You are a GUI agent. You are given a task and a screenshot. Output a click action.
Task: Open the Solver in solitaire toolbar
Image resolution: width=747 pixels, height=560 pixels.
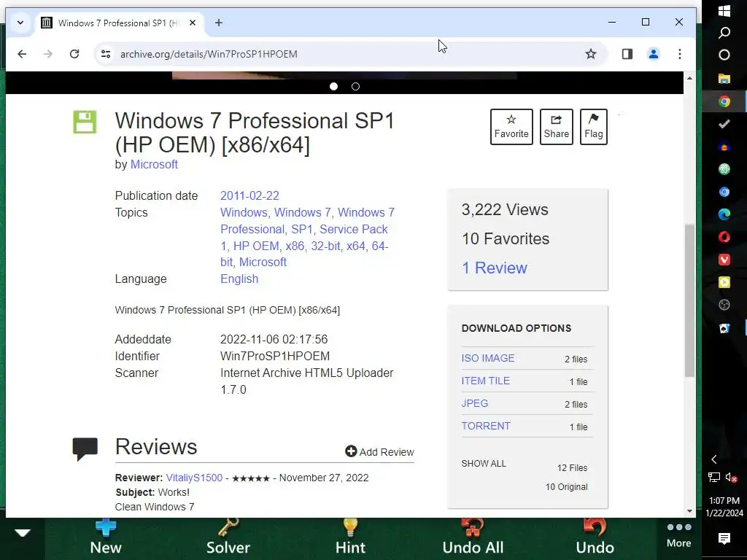228,537
